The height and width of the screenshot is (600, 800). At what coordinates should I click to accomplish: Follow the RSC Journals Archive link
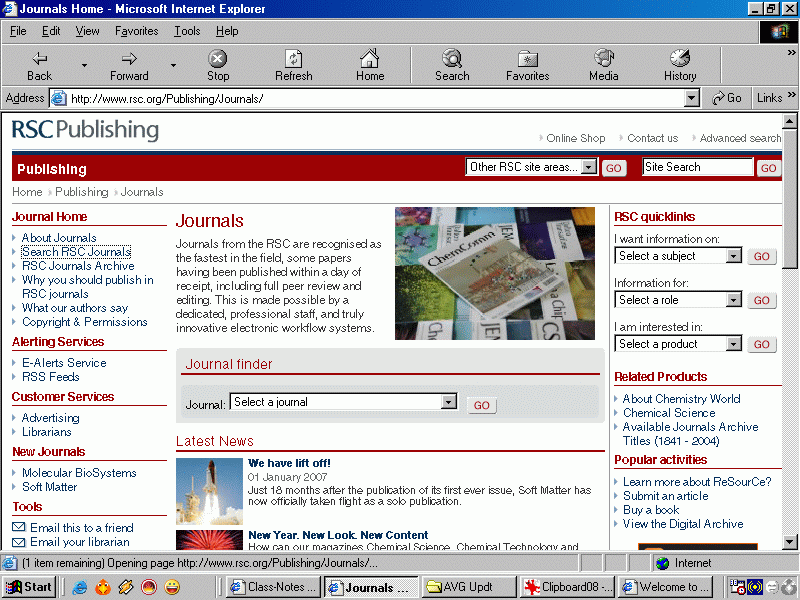coord(78,266)
